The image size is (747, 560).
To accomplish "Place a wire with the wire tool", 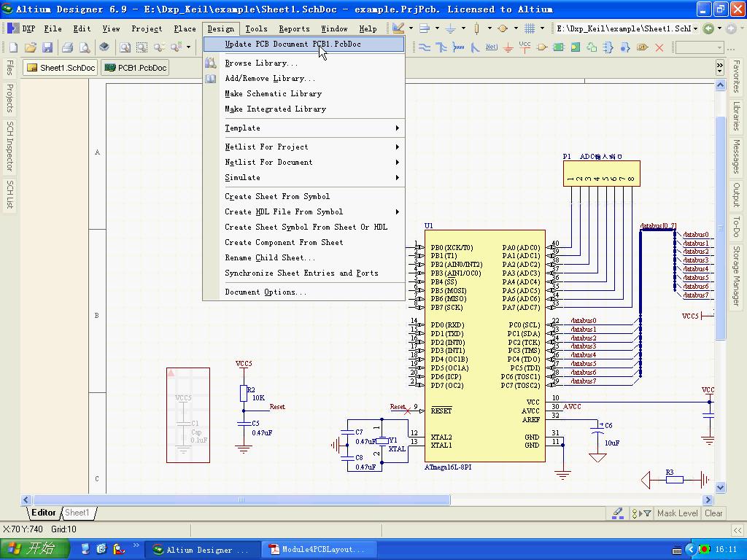I will [x=424, y=47].
